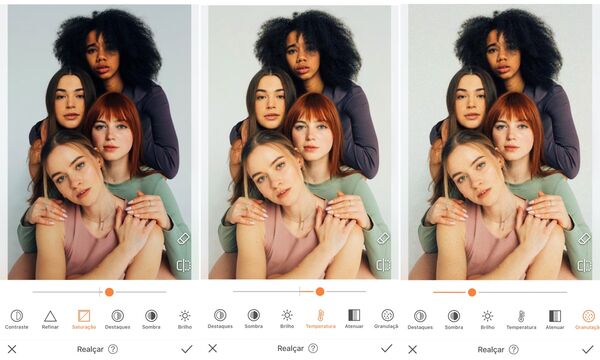The height and width of the screenshot is (360, 600).
Task: Open Realçar help on the Saturação screen
Action: tap(113, 349)
